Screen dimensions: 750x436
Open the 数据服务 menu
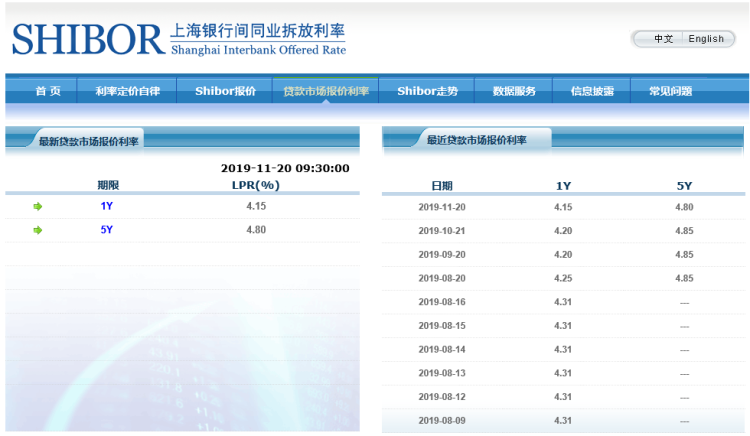514,91
